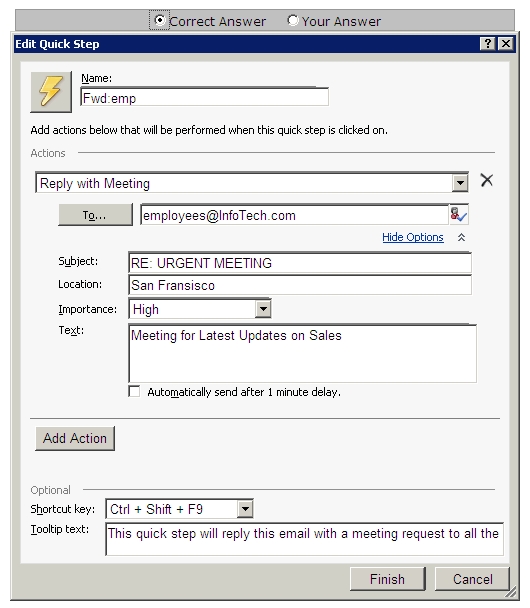The width and height of the screenshot is (530, 608).
Task: Open the Shortcut key dropdown
Action: [245, 509]
